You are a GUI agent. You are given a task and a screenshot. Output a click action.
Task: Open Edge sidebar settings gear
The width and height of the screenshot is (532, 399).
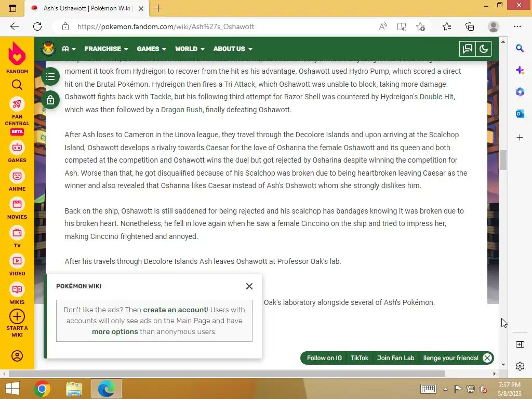(520, 366)
